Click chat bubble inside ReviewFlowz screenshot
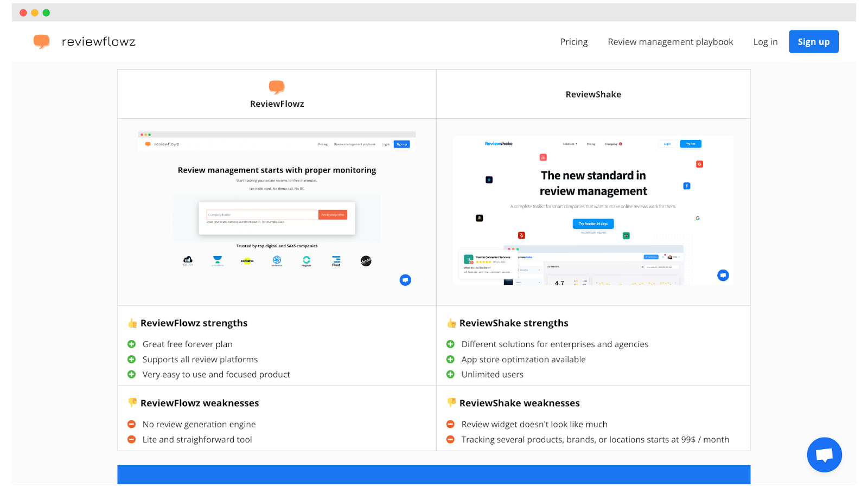This screenshot has height=487, width=868. point(405,280)
